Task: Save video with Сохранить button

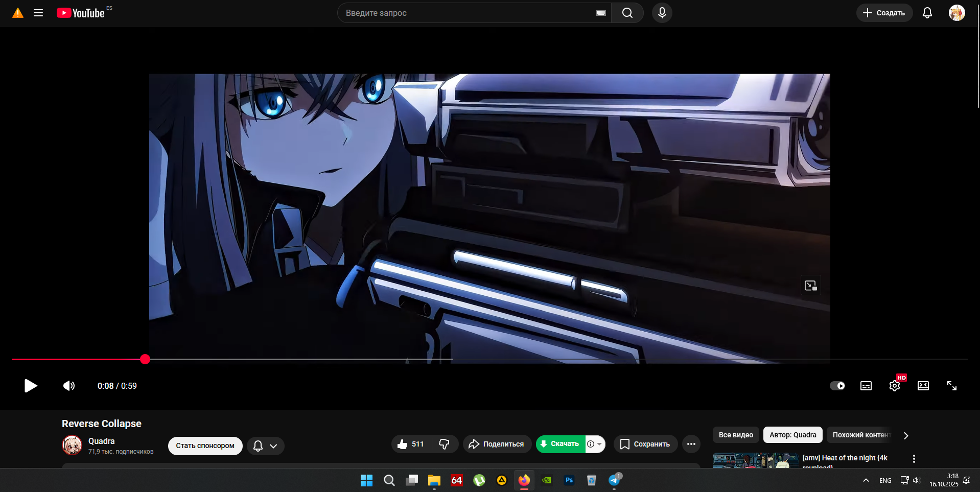Action: coord(646,444)
